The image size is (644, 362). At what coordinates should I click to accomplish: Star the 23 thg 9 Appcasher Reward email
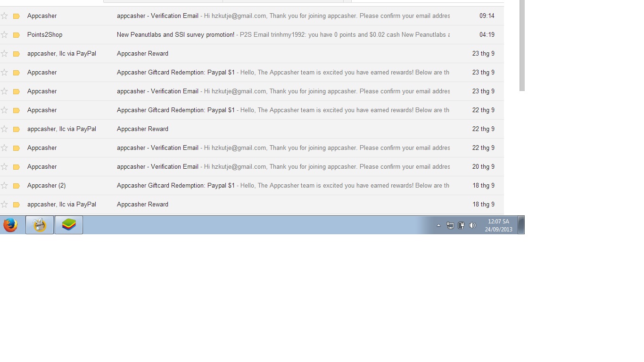click(x=4, y=53)
